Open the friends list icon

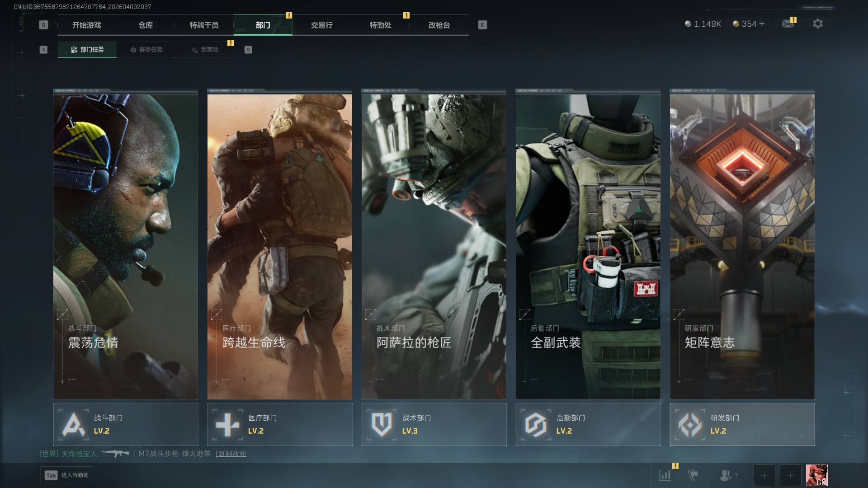pos(726,475)
